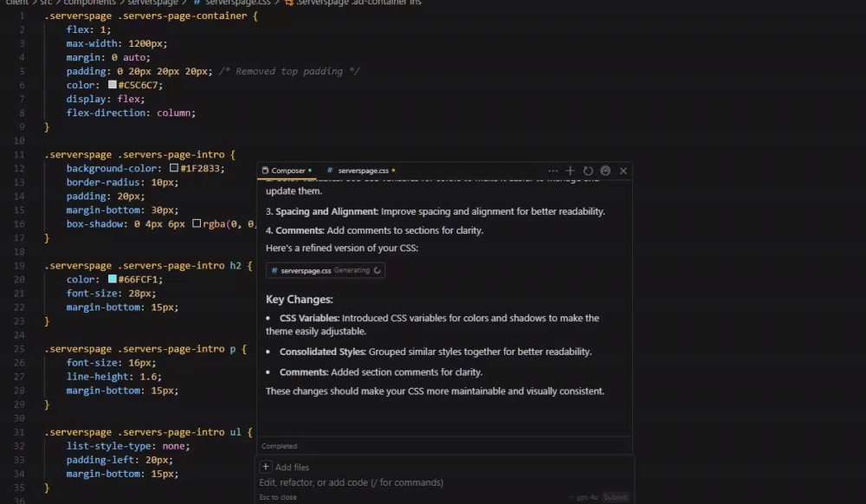Viewport: 866px width, 504px height.
Task: Click 'Consolidated Styles:' bullet text
Action: [322, 352]
